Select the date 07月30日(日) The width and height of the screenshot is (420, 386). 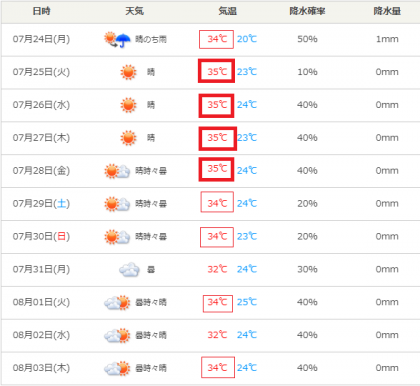coord(41,237)
